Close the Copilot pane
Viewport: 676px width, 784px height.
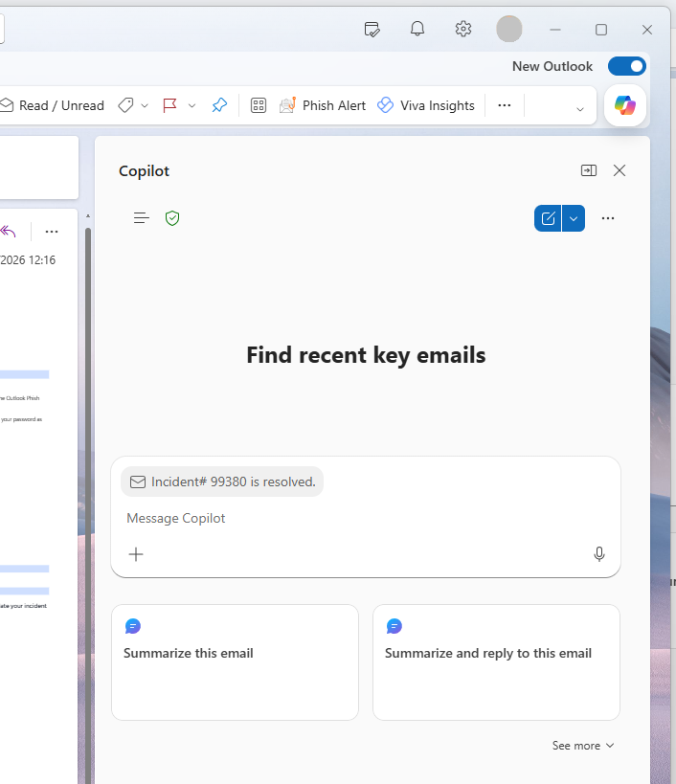point(620,170)
